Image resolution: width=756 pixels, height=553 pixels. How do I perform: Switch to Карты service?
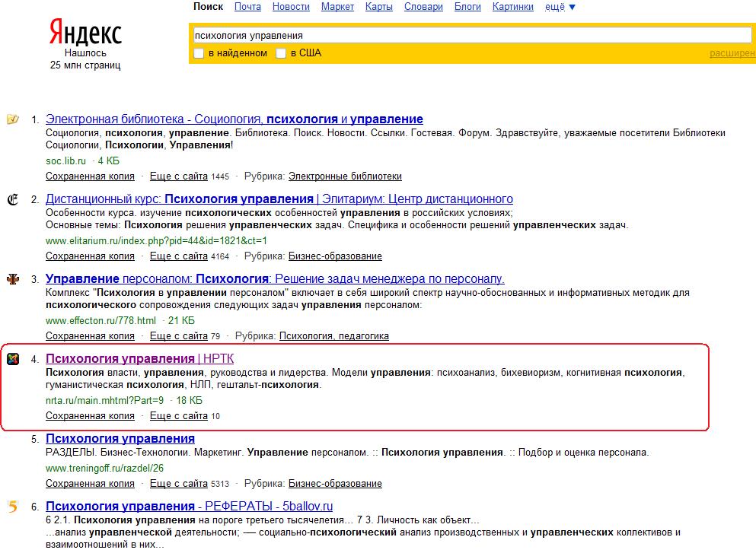click(379, 7)
